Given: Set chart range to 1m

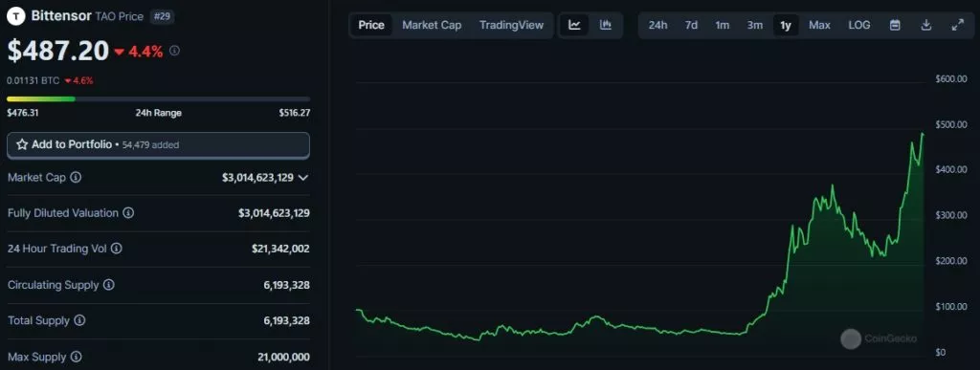Looking at the screenshot, I should click(723, 25).
